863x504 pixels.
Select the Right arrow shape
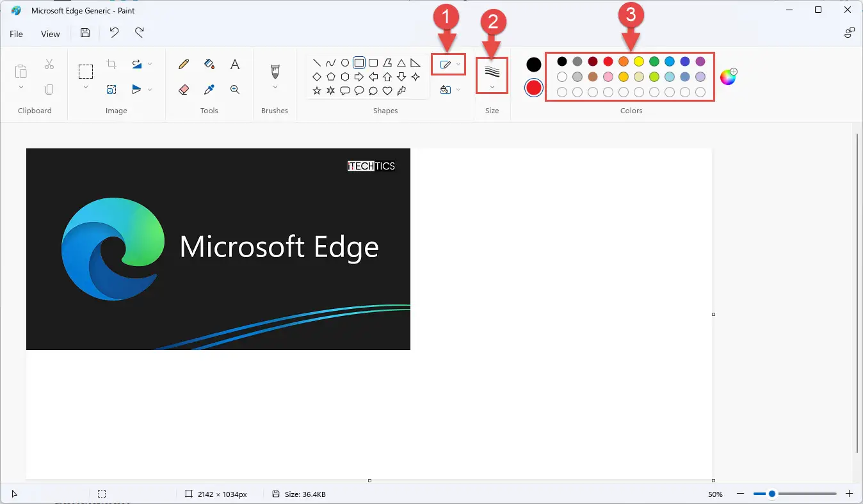(x=359, y=77)
